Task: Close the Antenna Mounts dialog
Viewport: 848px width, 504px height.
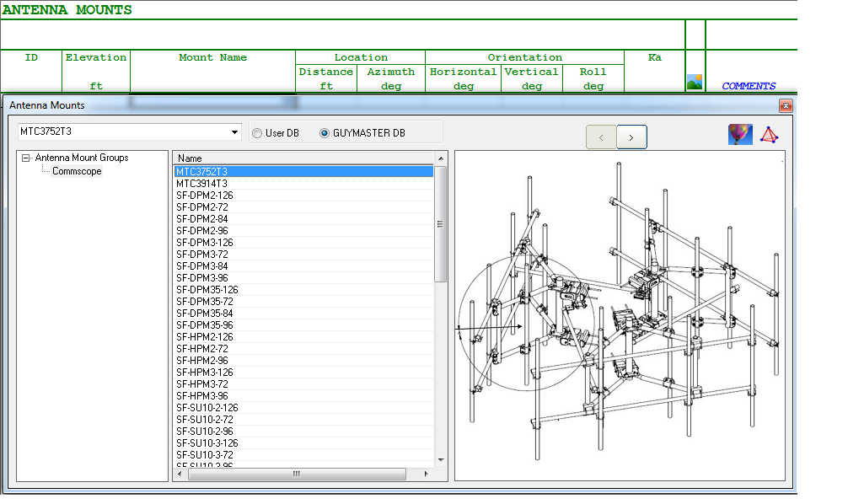Action: click(786, 105)
